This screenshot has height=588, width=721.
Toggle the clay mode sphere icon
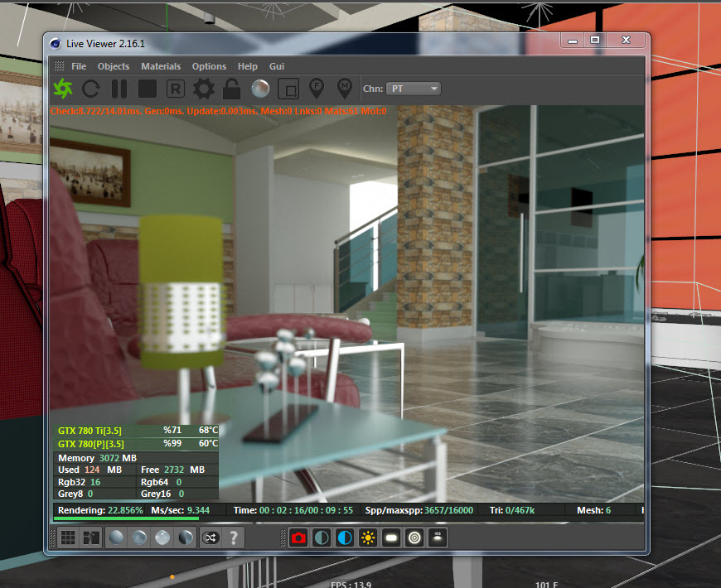click(260, 89)
